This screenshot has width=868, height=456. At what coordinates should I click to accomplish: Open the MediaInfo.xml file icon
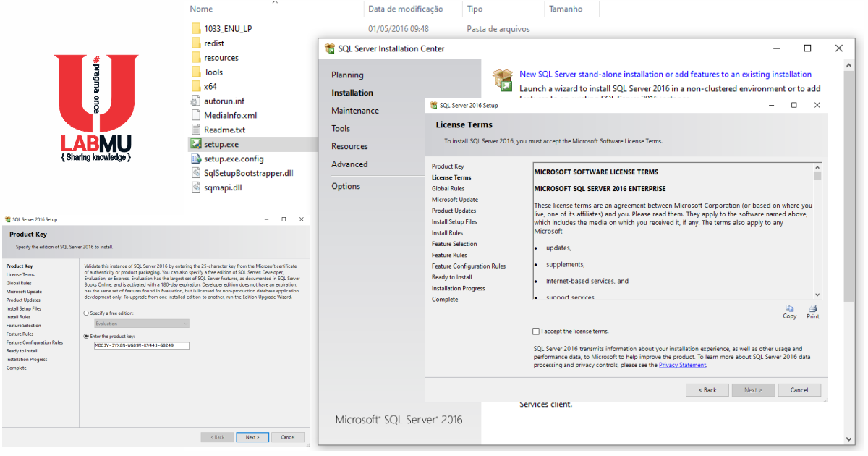coord(197,115)
